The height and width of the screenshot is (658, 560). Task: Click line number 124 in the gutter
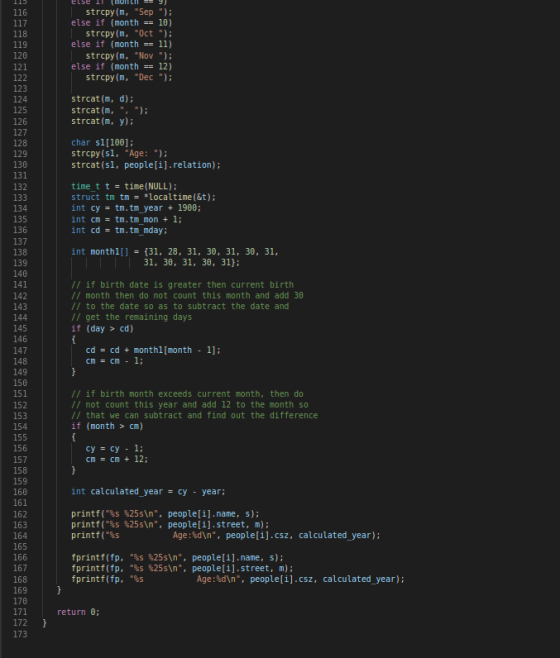(x=20, y=99)
